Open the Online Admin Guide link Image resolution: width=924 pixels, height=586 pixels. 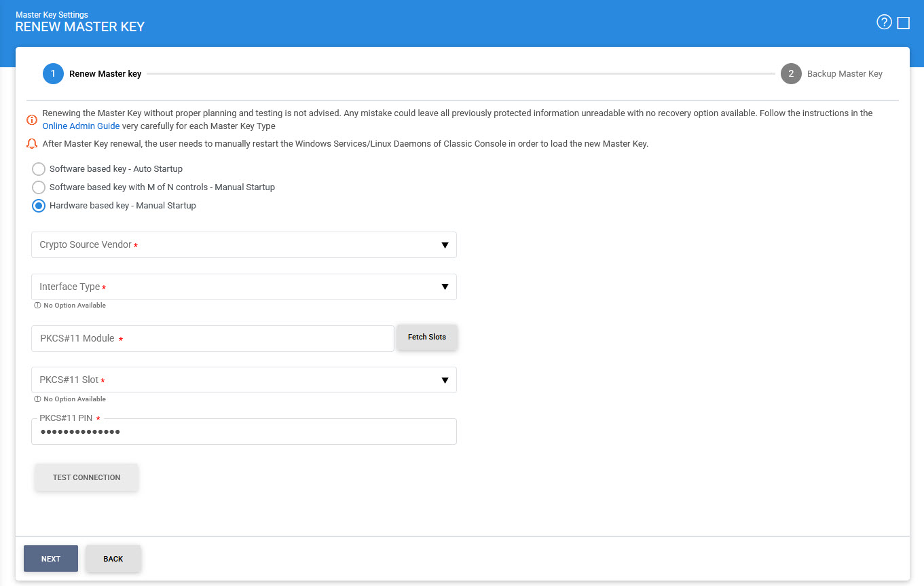(81, 126)
